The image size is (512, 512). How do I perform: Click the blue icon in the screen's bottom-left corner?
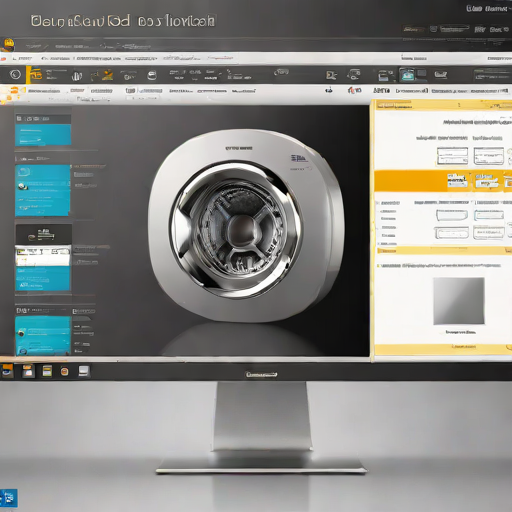[9, 498]
